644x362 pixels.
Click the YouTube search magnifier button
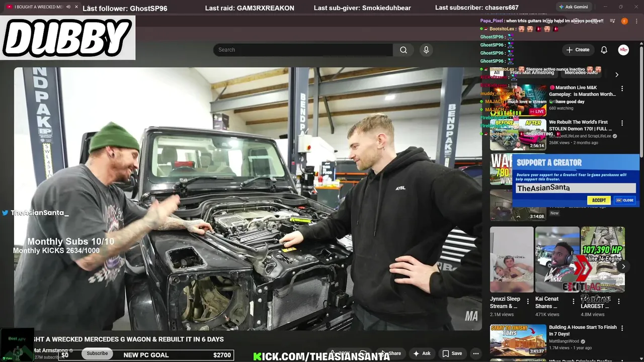(x=404, y=50)
